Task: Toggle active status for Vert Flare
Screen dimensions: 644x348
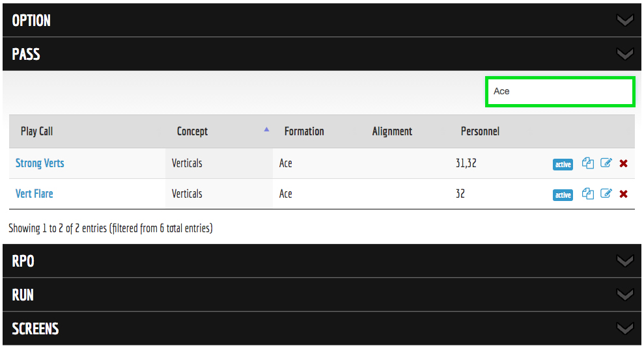Action: tap(563, 195)
